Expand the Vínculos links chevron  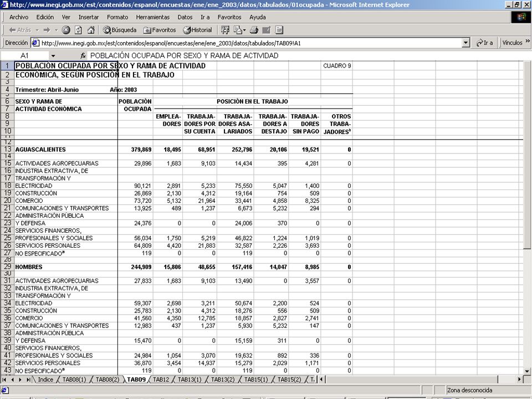point(528,42)
